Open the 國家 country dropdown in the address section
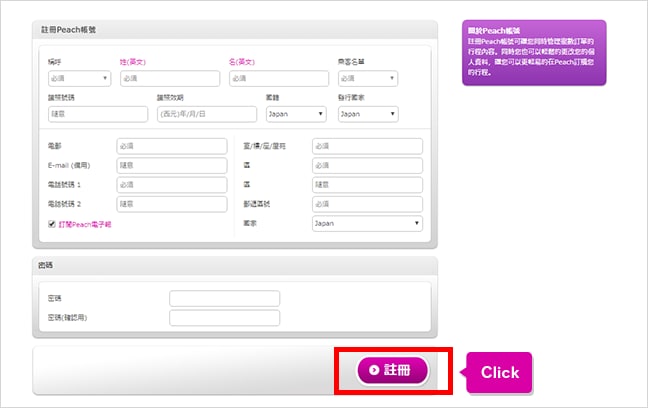 (367, 223)
